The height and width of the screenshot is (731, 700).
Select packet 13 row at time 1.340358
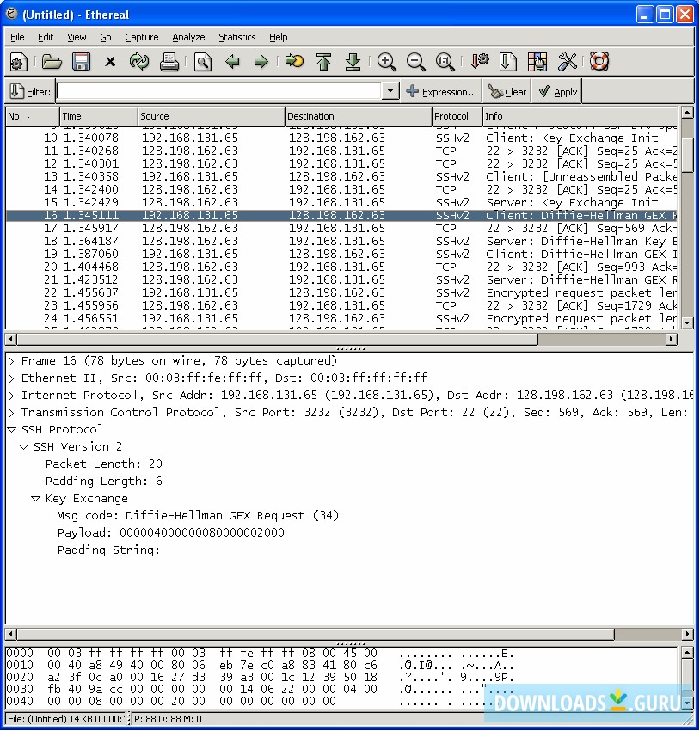[x=341, y=177]
